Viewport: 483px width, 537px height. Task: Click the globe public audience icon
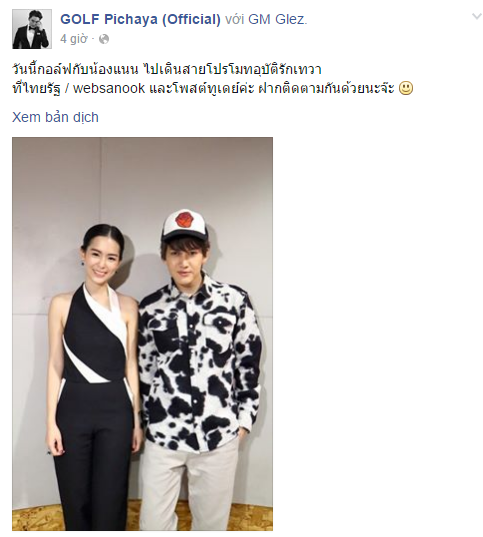[104, 39]
